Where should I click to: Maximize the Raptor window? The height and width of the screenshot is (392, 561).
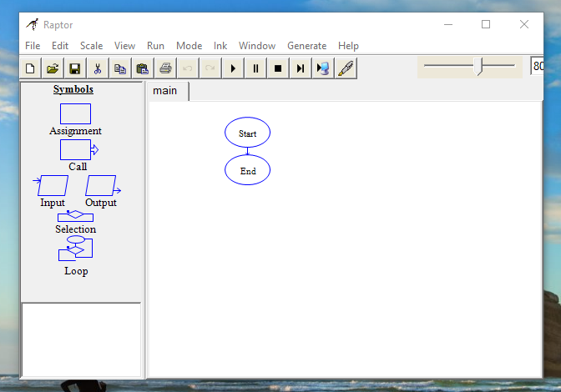[486, 24]
